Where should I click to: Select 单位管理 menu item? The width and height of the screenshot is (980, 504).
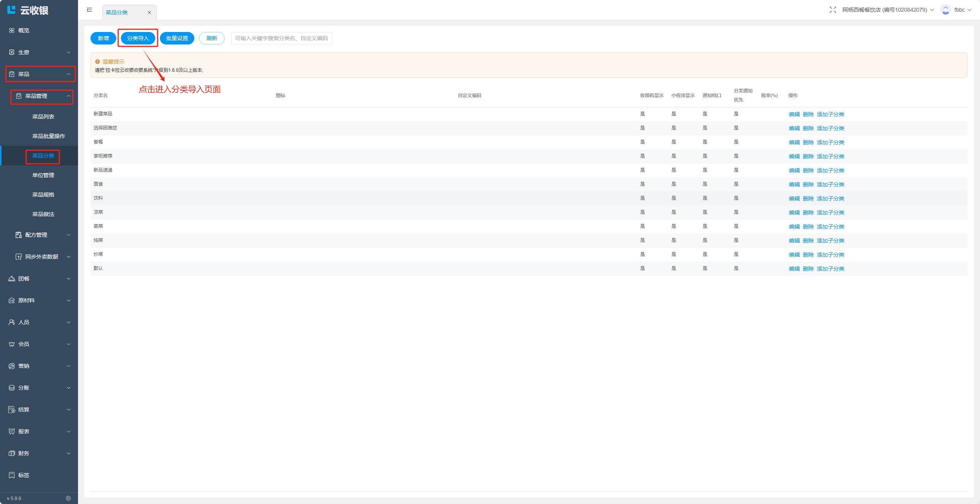(x=43, y=175)
